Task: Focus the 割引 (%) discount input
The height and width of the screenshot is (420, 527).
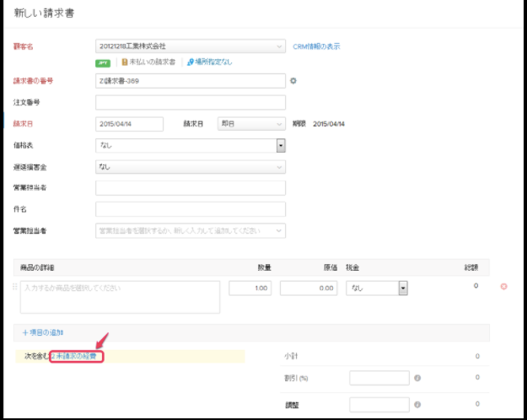Action: (x=379, y=378)
